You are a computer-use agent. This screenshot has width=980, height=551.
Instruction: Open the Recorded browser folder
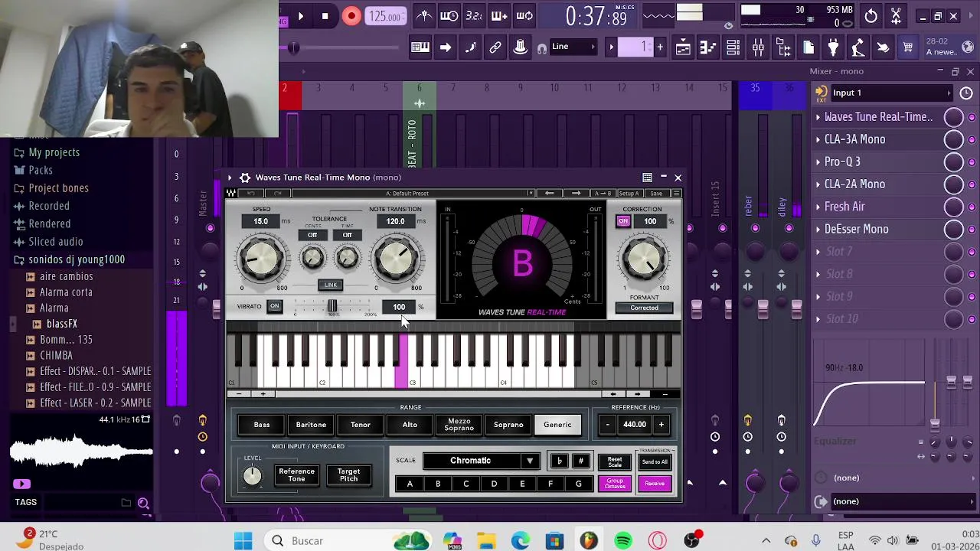pos(48,206)
